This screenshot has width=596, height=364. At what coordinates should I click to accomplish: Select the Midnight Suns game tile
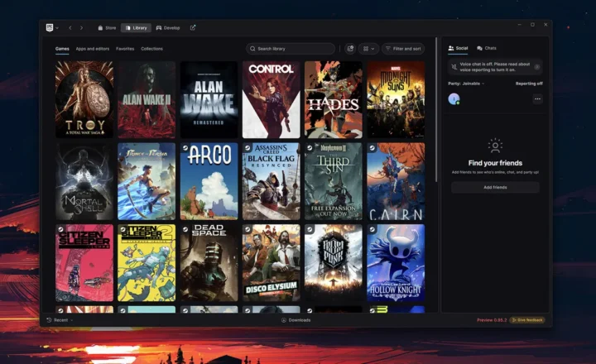click(x=396, y=99)
